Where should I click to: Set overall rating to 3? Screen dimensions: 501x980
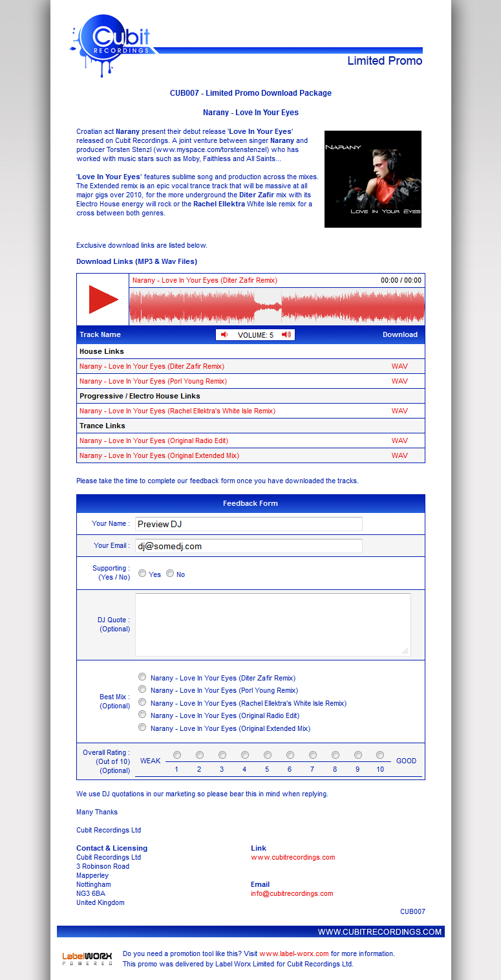pos(222,755)
